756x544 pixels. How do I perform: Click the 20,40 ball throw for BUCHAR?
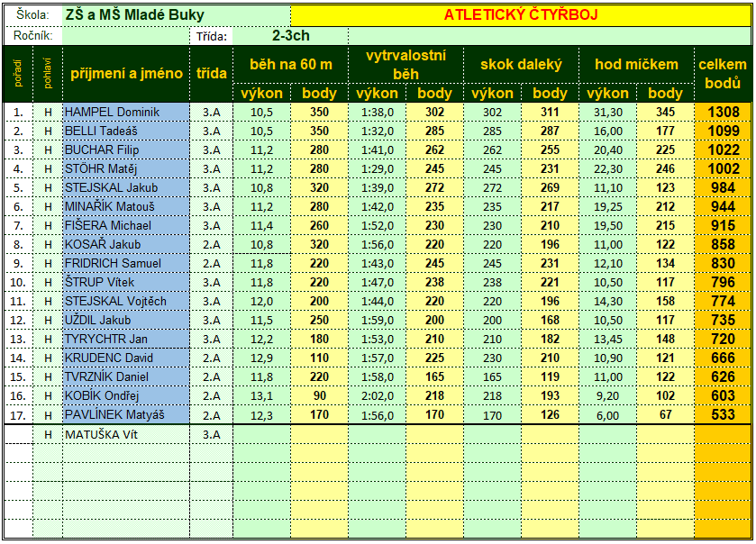point(607,150)
